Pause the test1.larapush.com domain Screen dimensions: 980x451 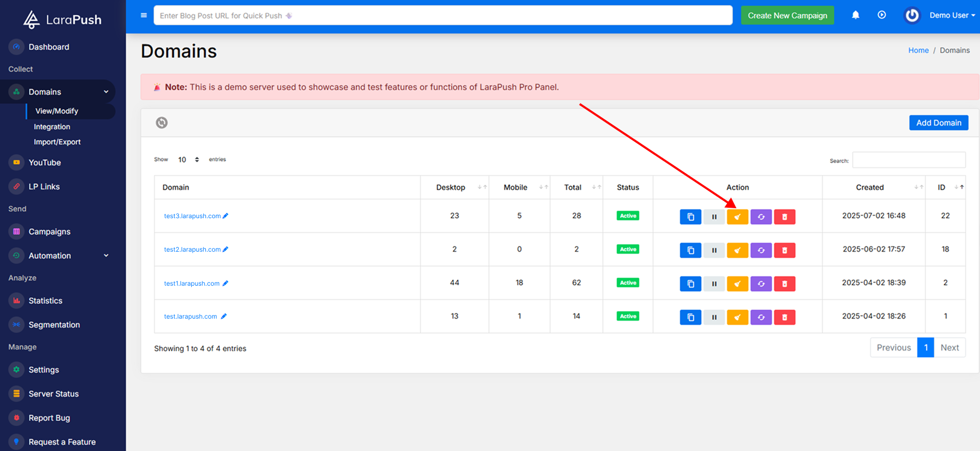click(x=714, y=284)
